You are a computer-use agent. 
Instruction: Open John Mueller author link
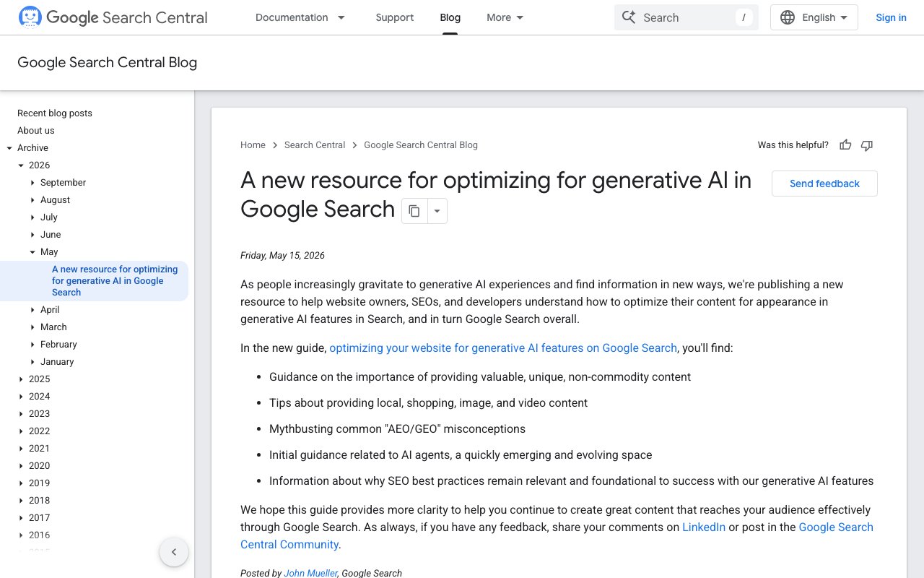310,573
